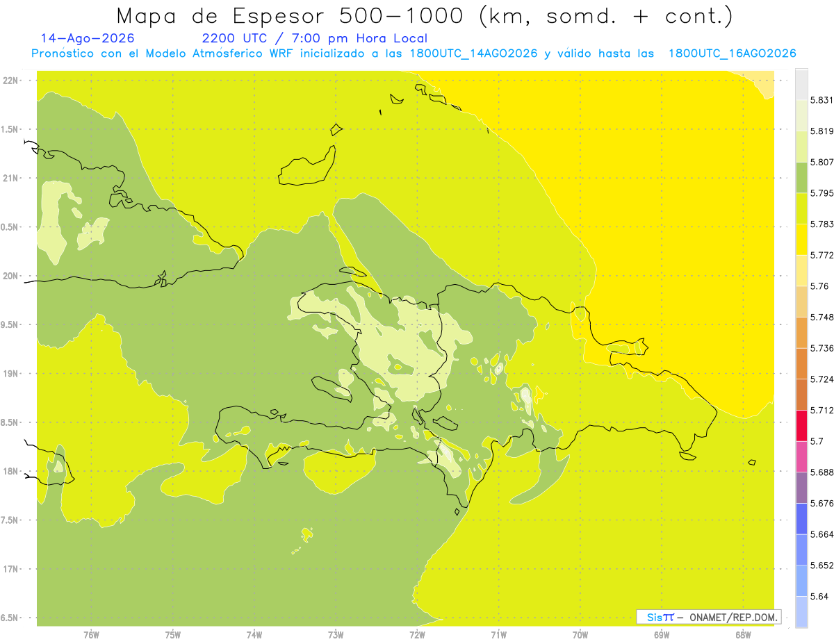The height and width of the screenshot is (644, 834).
Task: Click the 20N latitude label
Action: (x=10, y=276)
